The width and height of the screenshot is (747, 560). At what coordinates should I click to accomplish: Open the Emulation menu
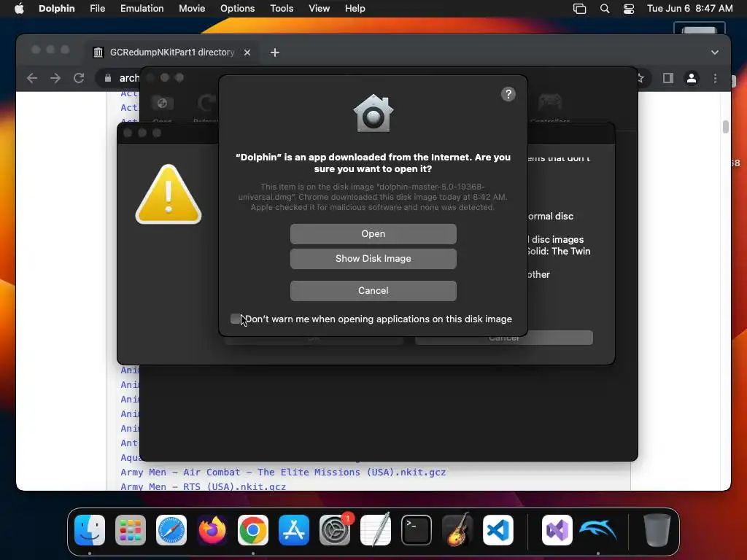tap(142, 9)
